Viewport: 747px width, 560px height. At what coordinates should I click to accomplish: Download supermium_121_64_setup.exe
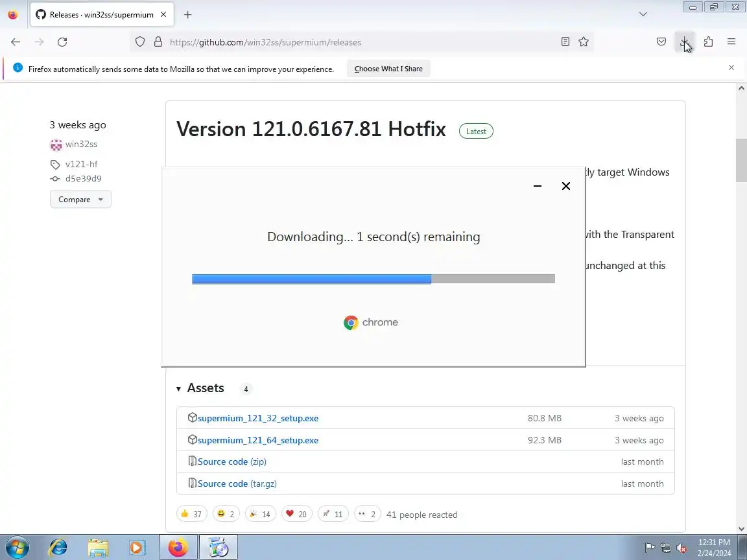[257, 440]
